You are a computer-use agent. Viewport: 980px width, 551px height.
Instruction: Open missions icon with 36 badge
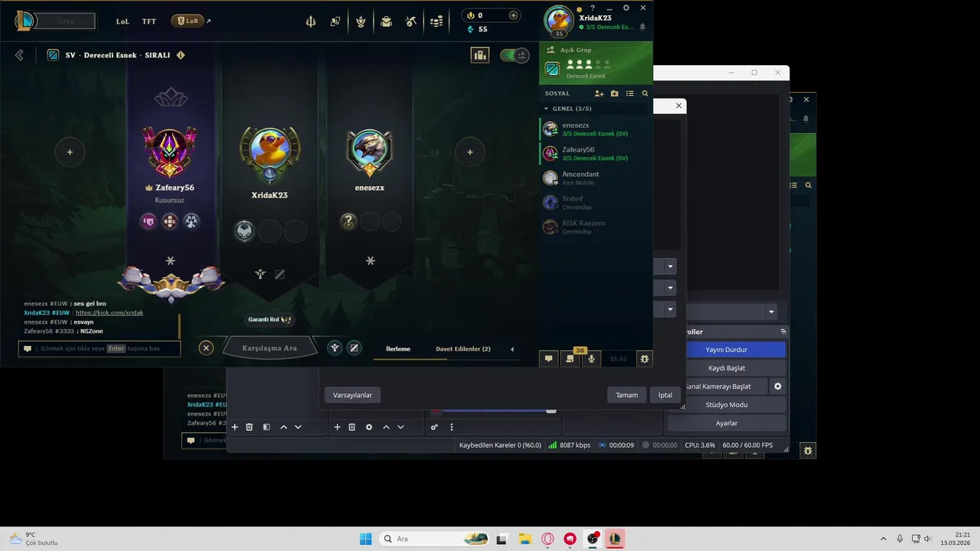pyautogui.click(x=570, y=358)
